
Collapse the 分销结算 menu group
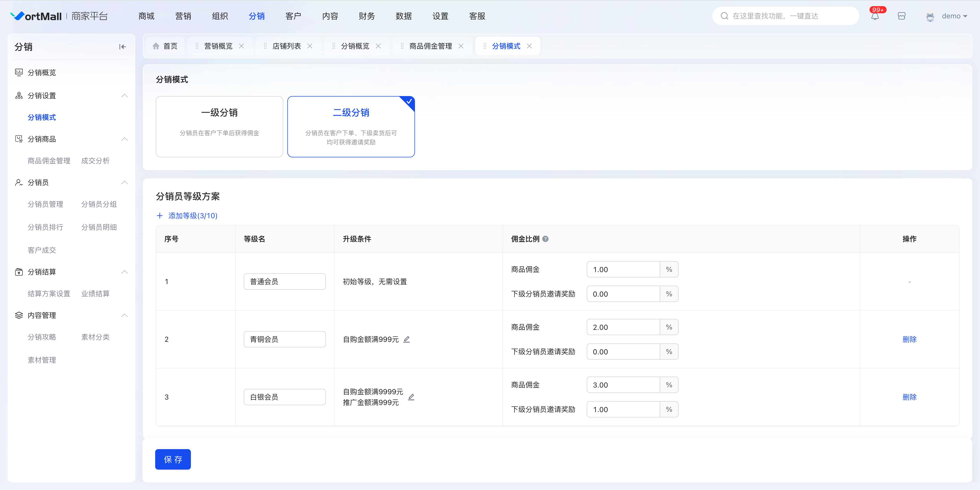pos(124,272)
